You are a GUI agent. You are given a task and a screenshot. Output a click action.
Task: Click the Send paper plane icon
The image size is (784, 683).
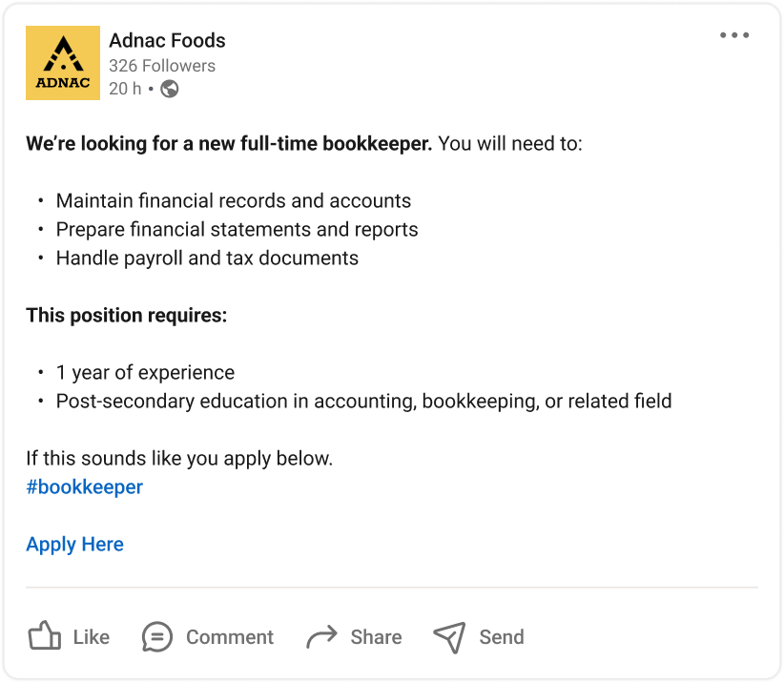449,636
